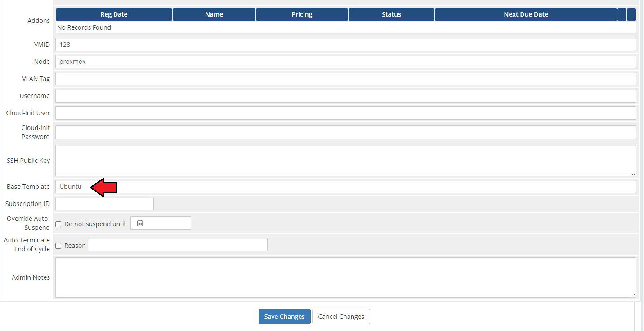644x331 pixels.
Task: Click the Subscription ID input box
Action: (104, 204)
